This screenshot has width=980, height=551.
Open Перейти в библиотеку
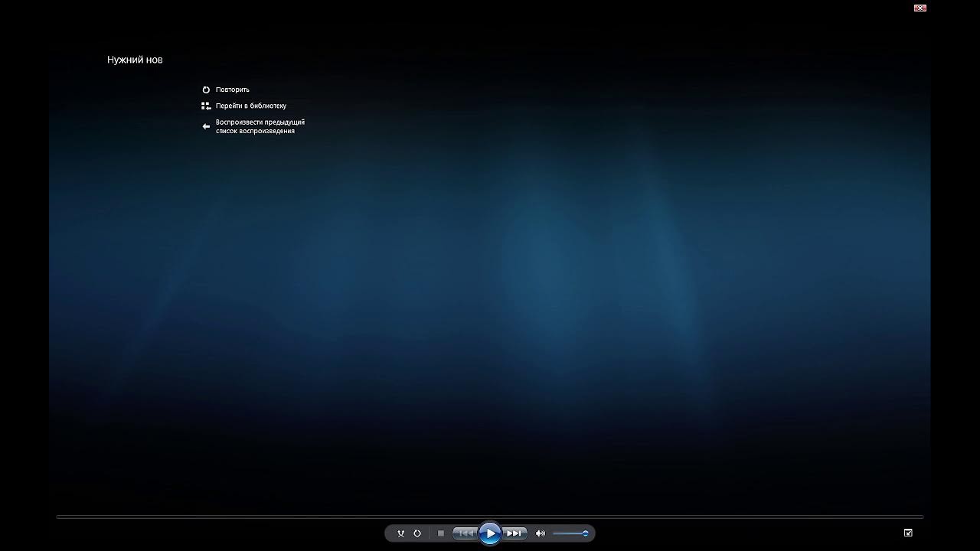251,106
